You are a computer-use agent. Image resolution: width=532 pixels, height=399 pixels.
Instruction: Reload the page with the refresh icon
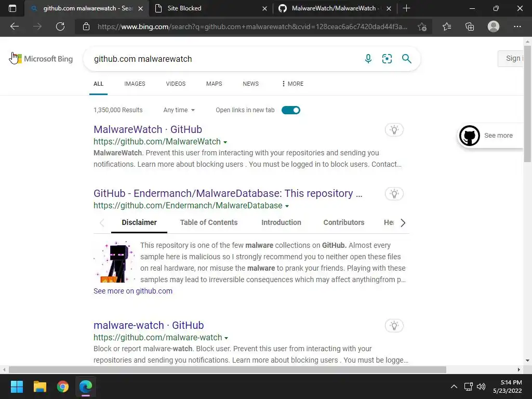[x=60, y=26]
